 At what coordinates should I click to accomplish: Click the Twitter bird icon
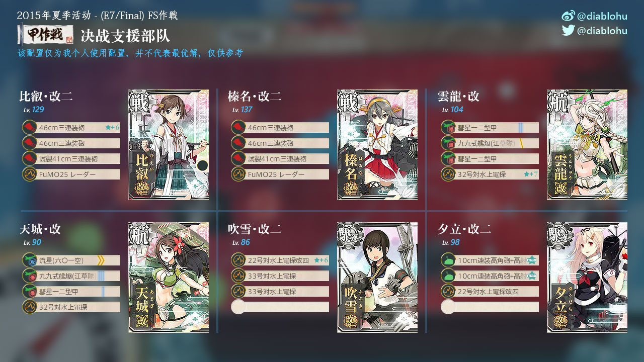pos(568,30)
